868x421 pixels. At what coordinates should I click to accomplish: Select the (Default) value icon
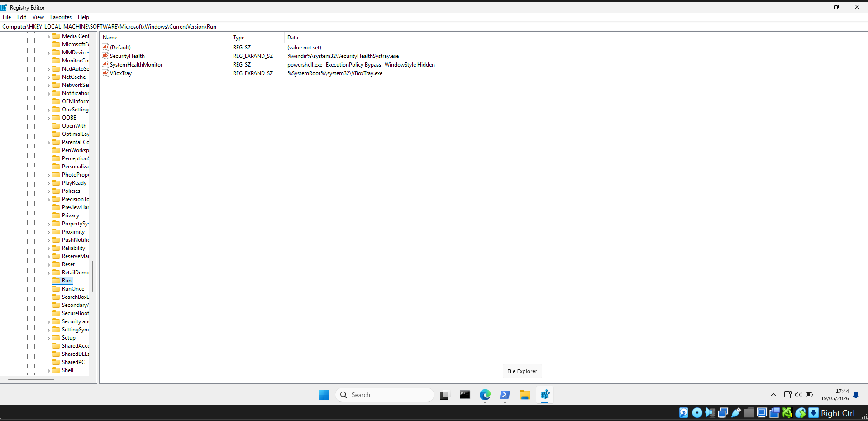pos(105,47)
